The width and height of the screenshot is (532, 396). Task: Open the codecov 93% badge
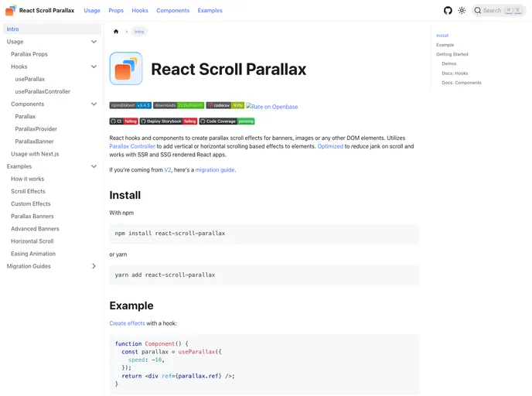click(x=225, y=105)
